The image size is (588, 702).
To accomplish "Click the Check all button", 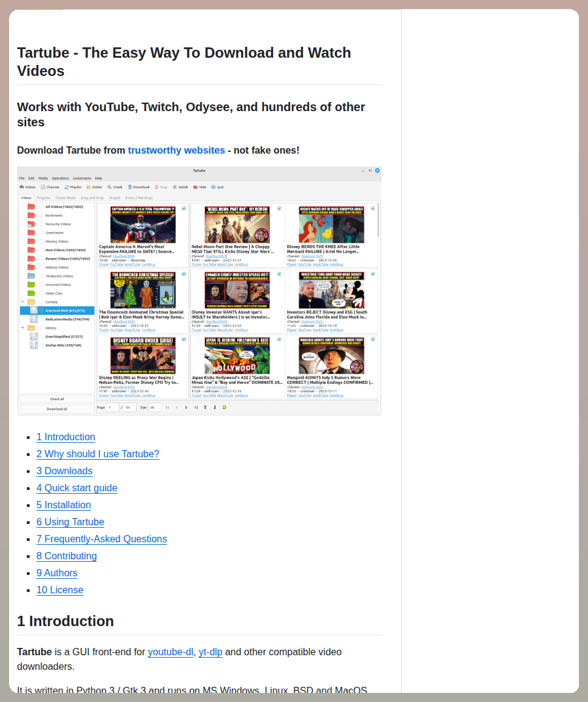I will click(57, 399).
